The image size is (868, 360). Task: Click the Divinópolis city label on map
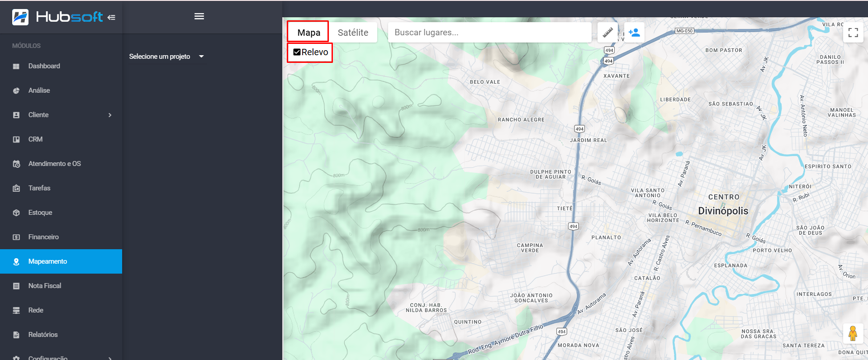pyautogui.click(x=723, y=211)
